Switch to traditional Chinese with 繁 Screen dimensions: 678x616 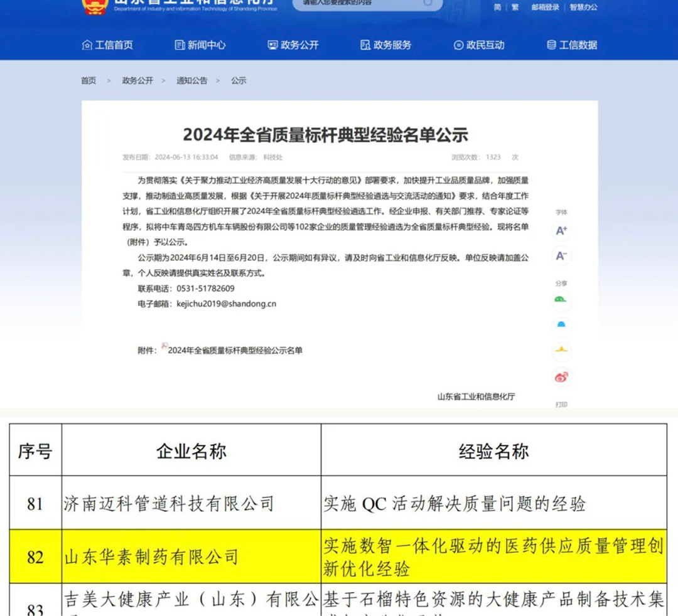515,8
